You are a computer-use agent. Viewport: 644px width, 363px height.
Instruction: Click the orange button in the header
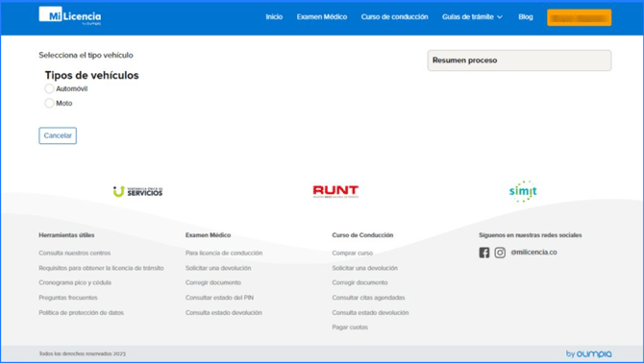coord(579,17)
